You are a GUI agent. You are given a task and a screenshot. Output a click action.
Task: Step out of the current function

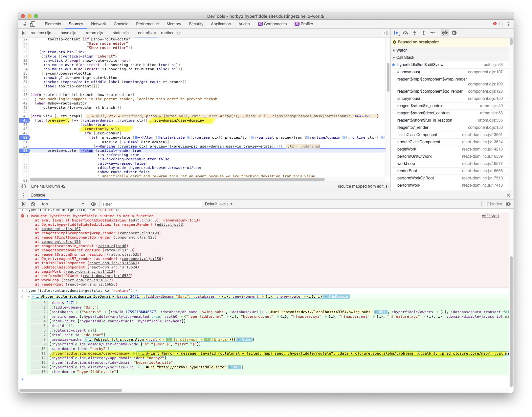click(x=424, y=33)
